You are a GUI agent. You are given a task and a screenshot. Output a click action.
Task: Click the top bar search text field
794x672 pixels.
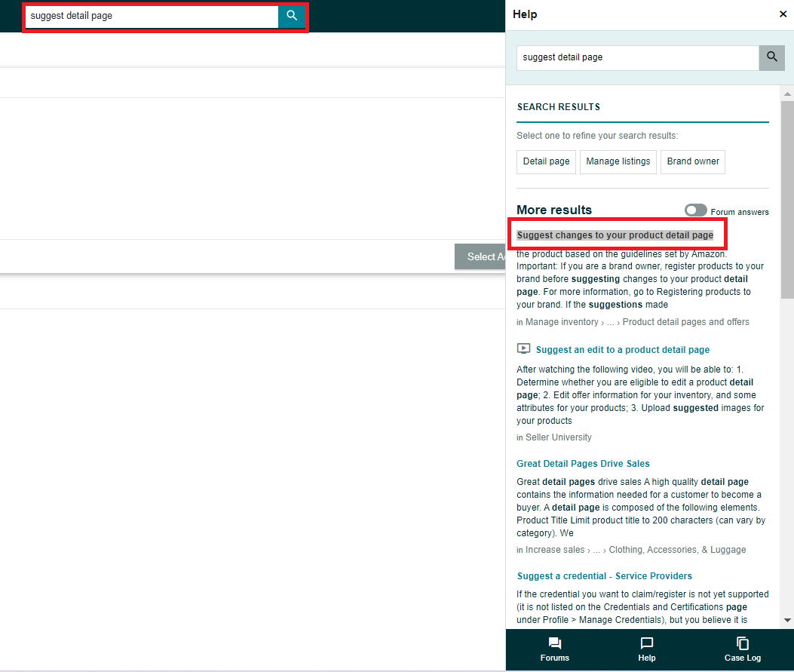point(152,16)
